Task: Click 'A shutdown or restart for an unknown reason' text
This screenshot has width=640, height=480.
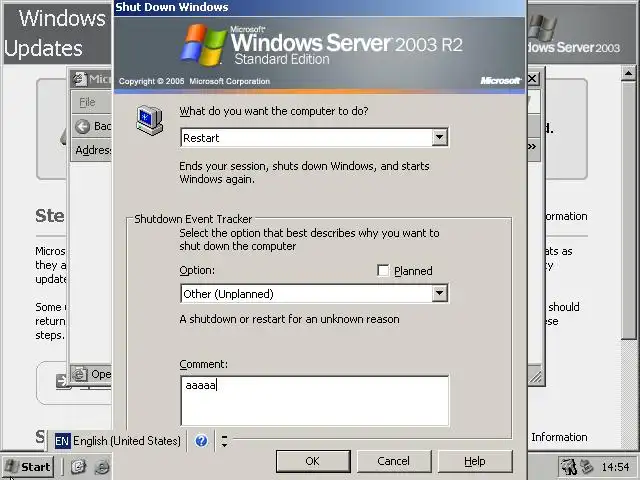Action: [x=289, y=319]
